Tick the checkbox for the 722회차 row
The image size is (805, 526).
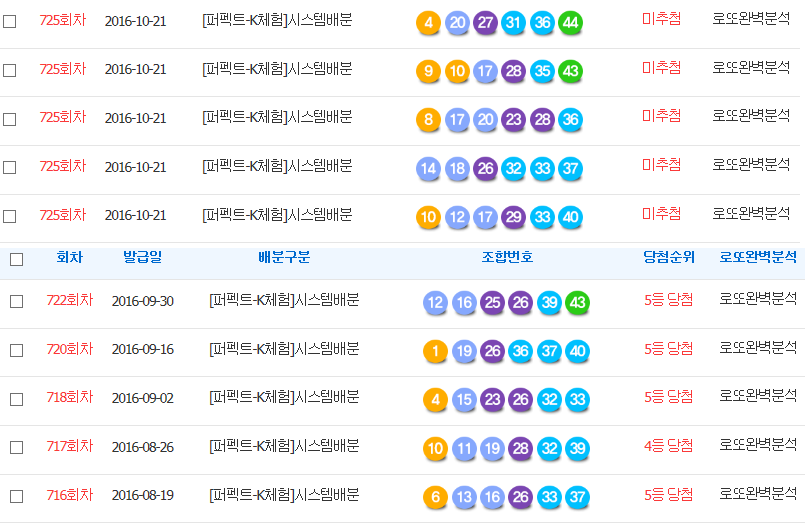(x=16, y=302)
